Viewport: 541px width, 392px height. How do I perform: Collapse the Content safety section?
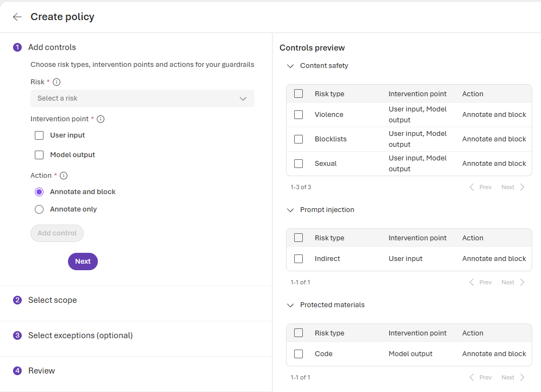pos(290,66)
